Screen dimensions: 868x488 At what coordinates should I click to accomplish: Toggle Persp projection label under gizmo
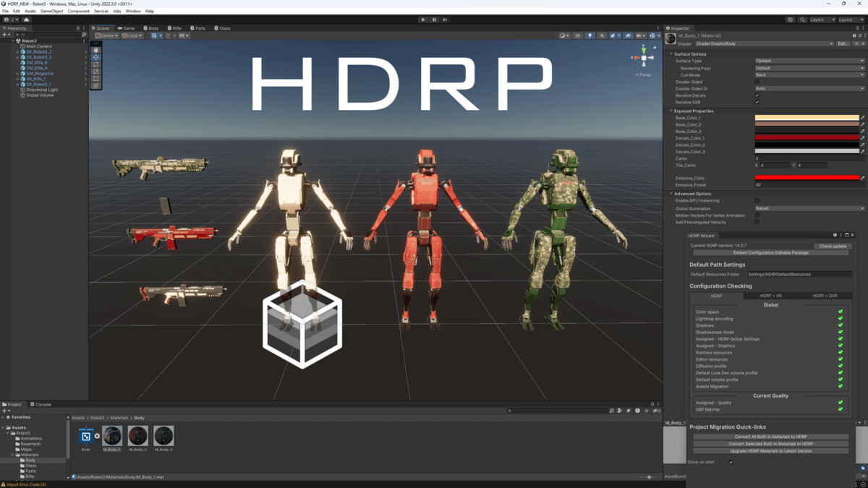point(643,74)
